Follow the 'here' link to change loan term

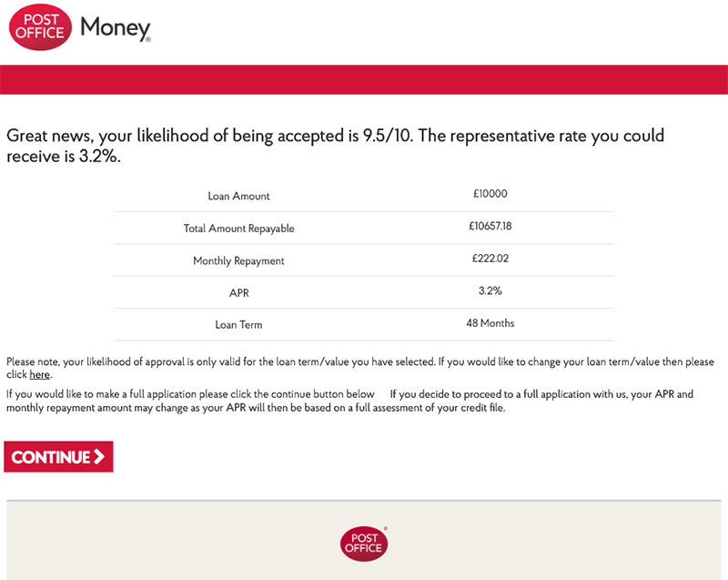(x=39, y=374)
